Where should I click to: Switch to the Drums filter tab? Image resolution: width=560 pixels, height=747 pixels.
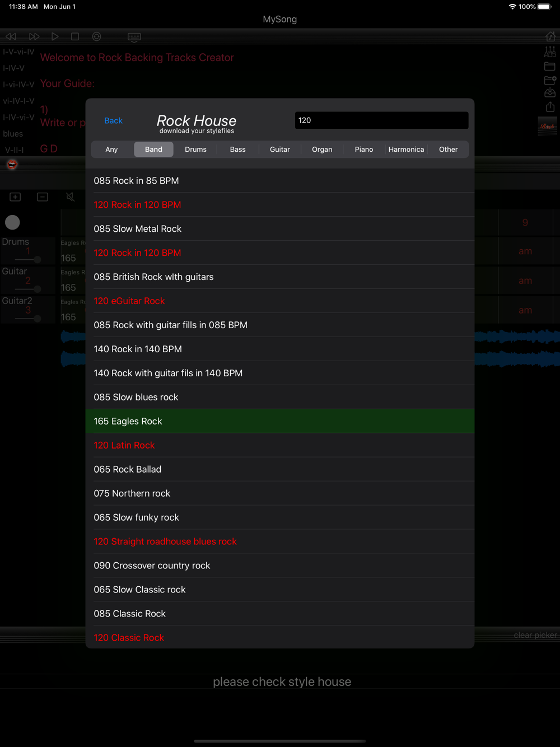(195, 150)
